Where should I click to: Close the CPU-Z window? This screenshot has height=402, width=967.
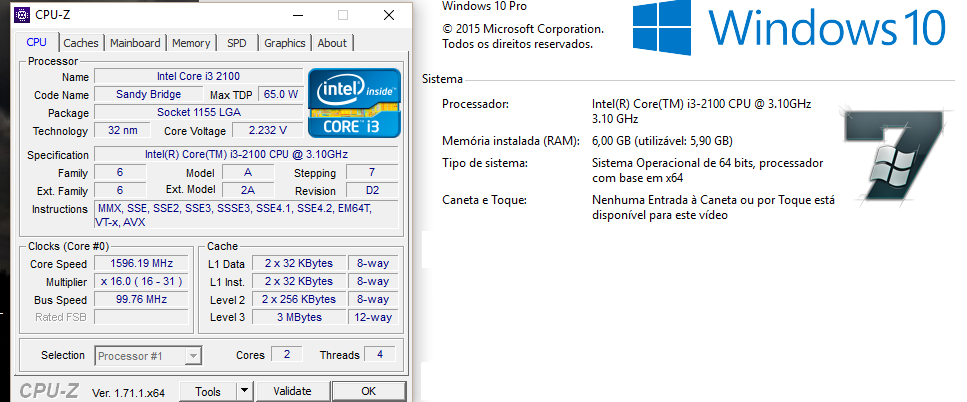(389, 15)
